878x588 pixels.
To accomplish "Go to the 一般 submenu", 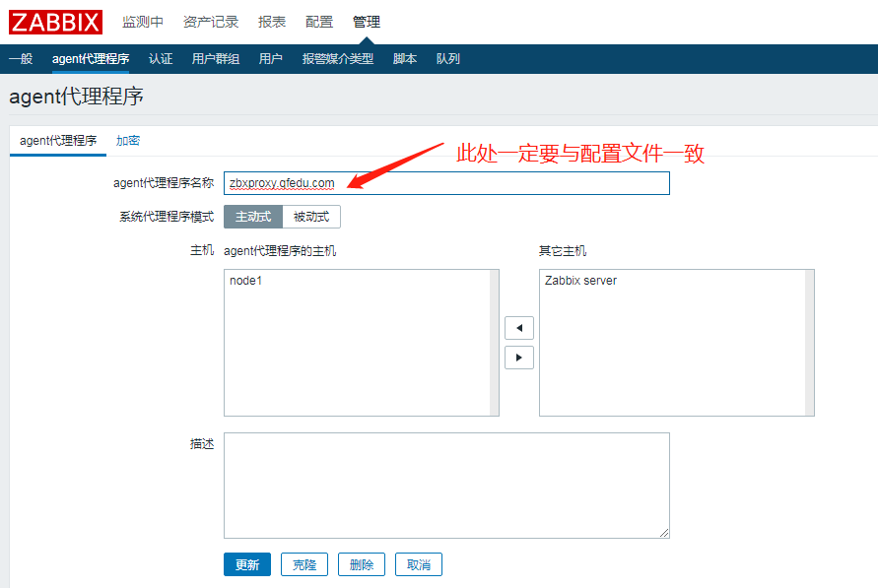I will coord(21,59).
